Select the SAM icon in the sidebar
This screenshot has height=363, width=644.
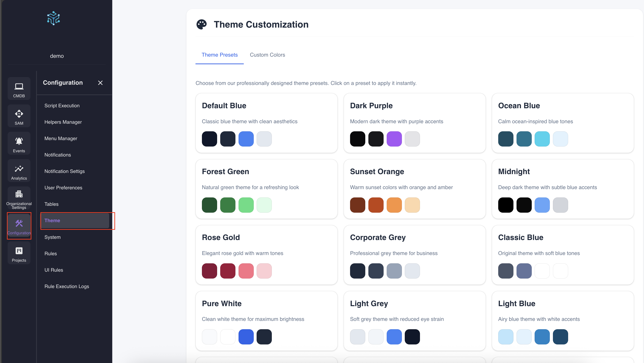(x=19, y=116)
